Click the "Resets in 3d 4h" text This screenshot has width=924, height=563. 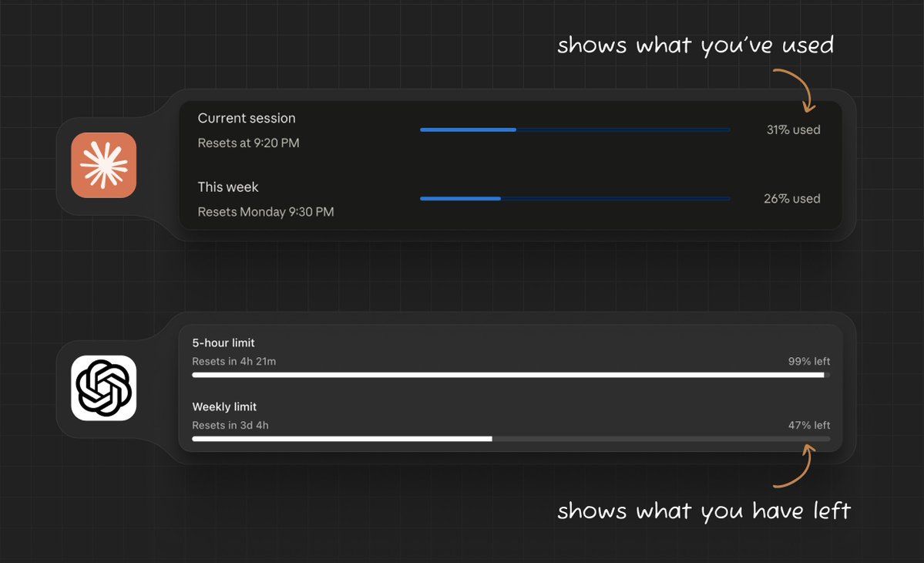230,425
